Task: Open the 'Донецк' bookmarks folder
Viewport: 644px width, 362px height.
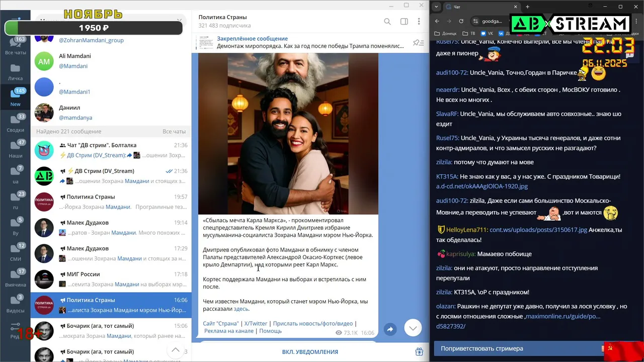Action: tap(445, 34)
